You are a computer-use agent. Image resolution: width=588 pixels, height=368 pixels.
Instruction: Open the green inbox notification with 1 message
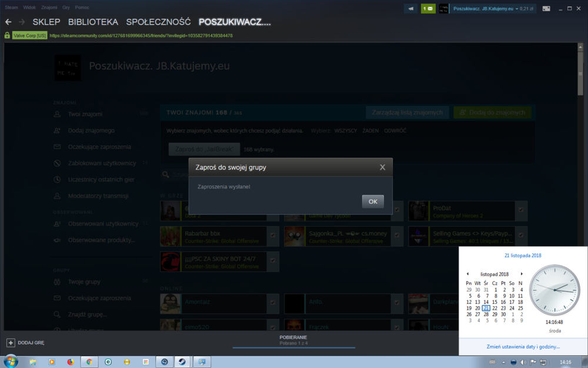click(428, 9)
